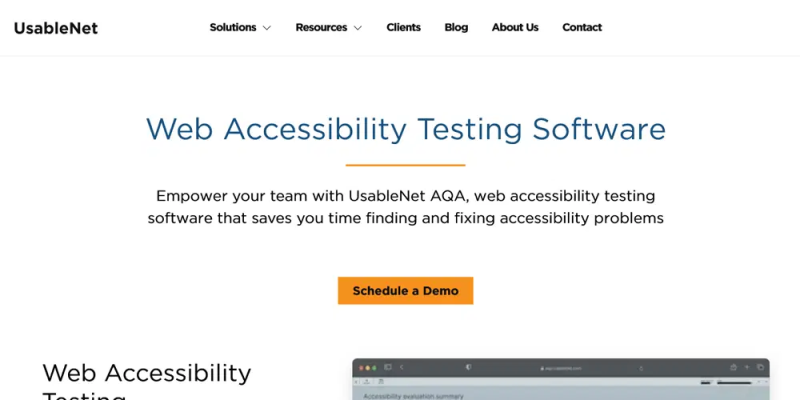Viewport: 800px width, 400px height.
Task: Expand the Solutions menu chevron
Action: pos(267,28)
